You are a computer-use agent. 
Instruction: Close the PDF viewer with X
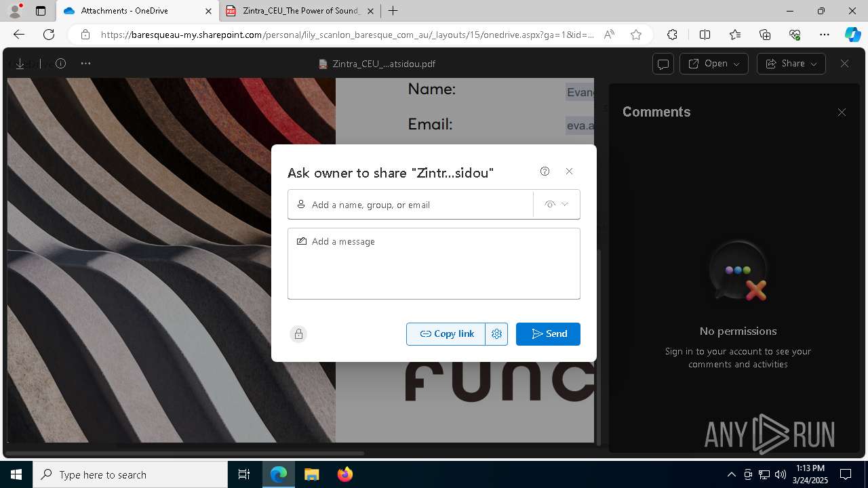tap(844, 64)
